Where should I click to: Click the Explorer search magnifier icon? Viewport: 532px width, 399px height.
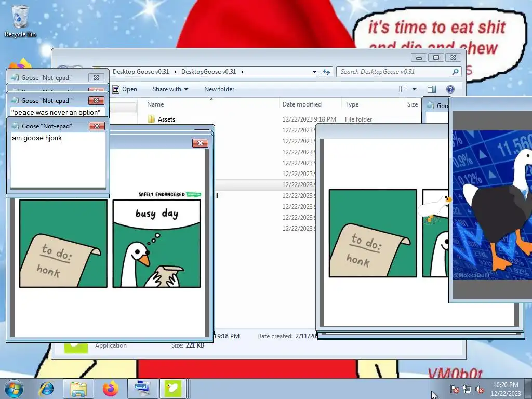click(455, 72)
